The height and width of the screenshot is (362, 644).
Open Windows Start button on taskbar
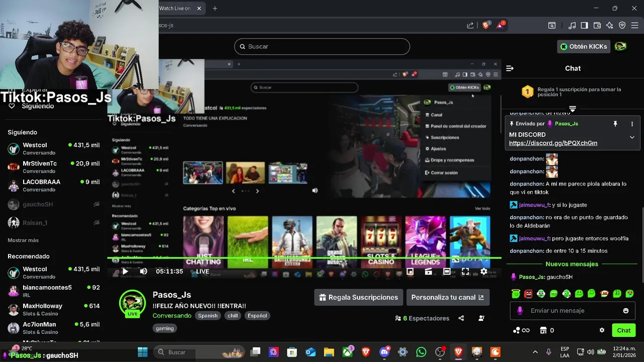point(142,352)
